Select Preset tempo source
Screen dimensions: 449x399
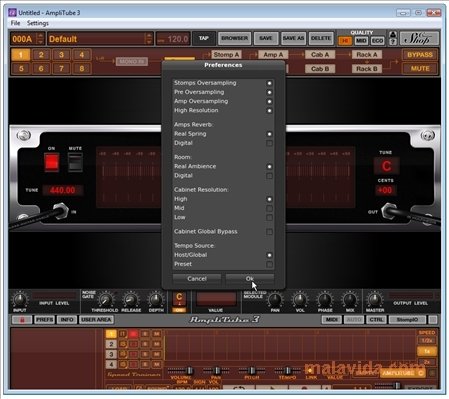point(269,265)
